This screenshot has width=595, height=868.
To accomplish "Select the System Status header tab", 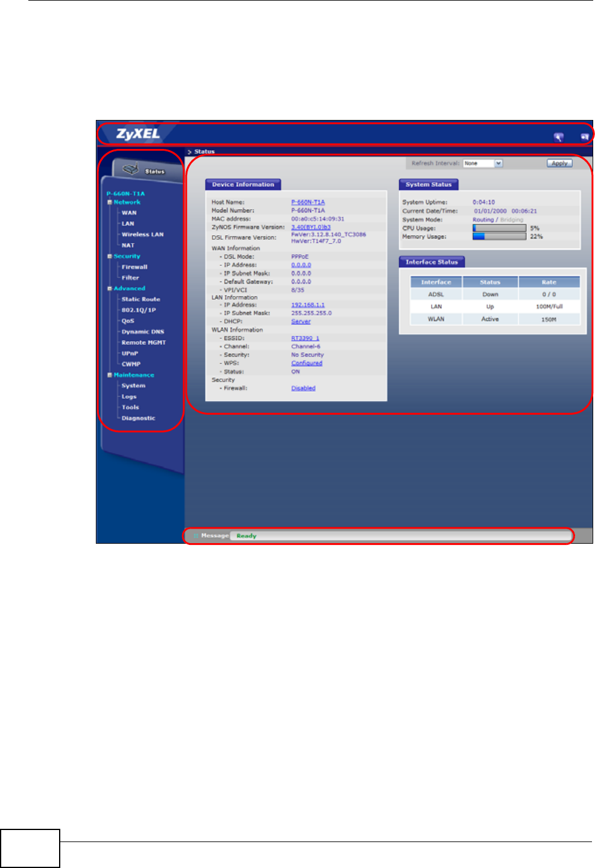I will tap(429, 184).
